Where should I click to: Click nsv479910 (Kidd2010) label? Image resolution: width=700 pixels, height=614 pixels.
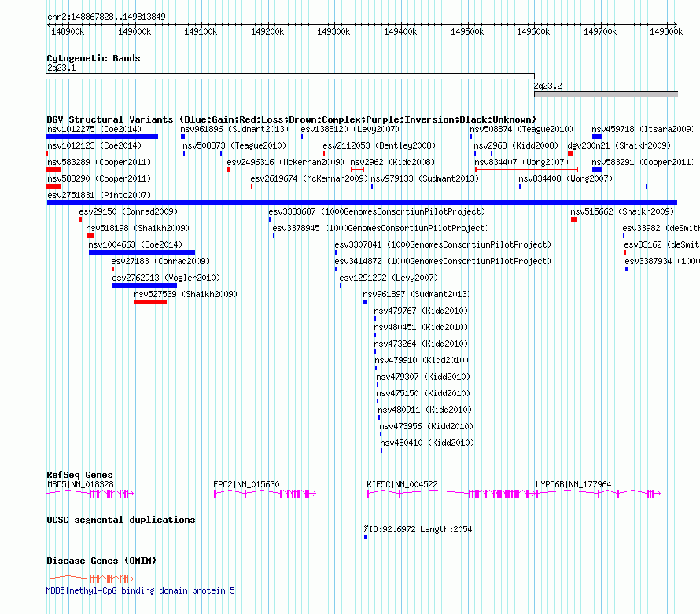pyautogui.click(x=422, y=360)
